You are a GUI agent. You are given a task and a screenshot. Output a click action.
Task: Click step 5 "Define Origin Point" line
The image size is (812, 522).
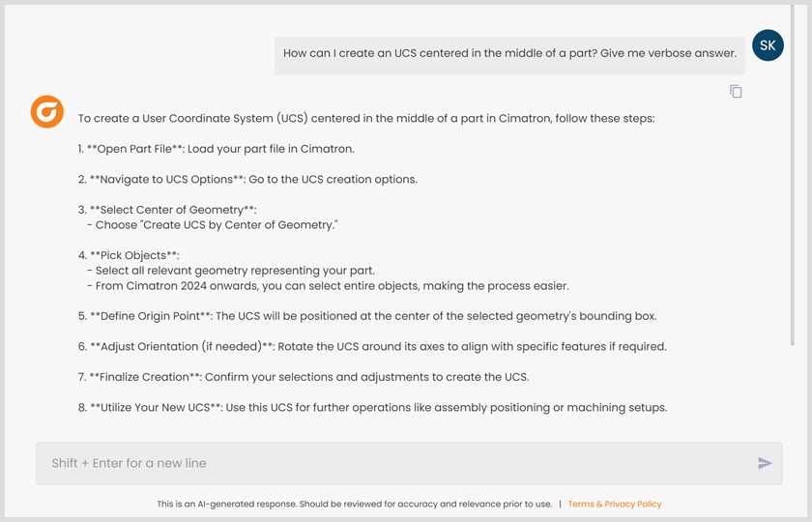pos(367,316)
